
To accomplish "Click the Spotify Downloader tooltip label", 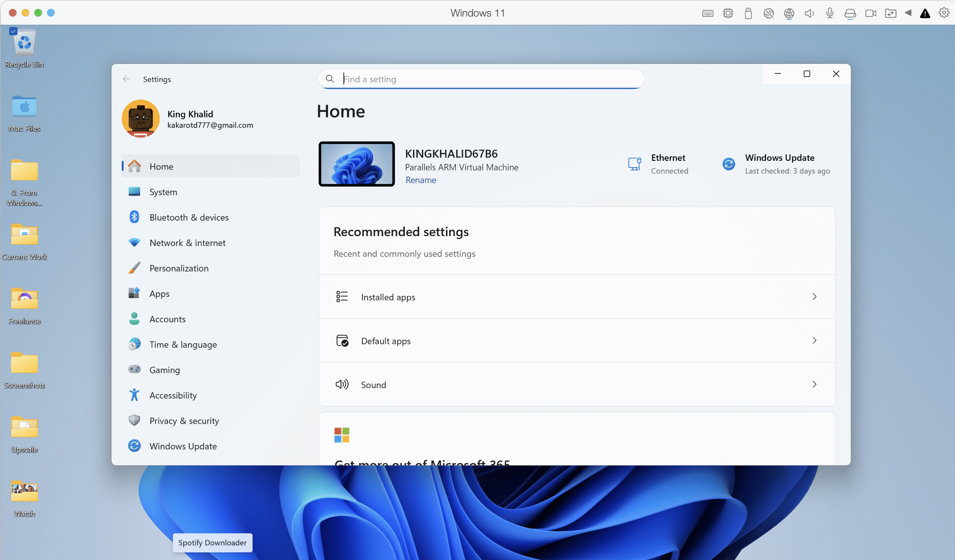I will (212, 542).
